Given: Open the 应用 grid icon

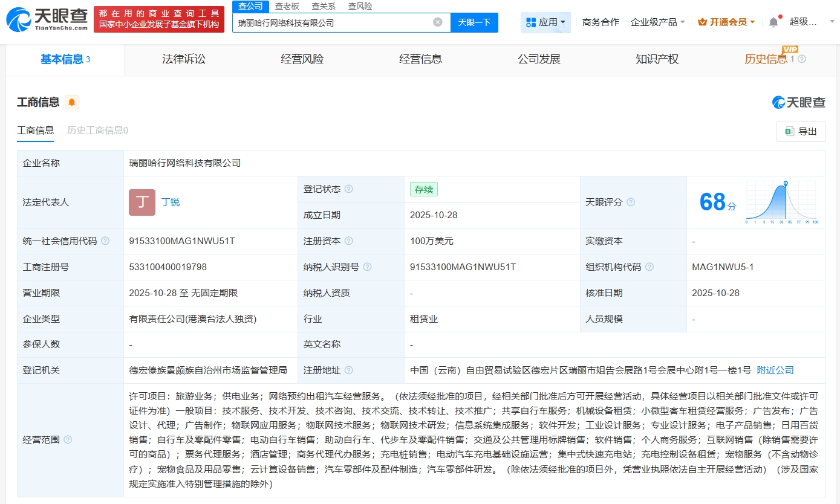Looking at the screenshot, I should 531,22.
